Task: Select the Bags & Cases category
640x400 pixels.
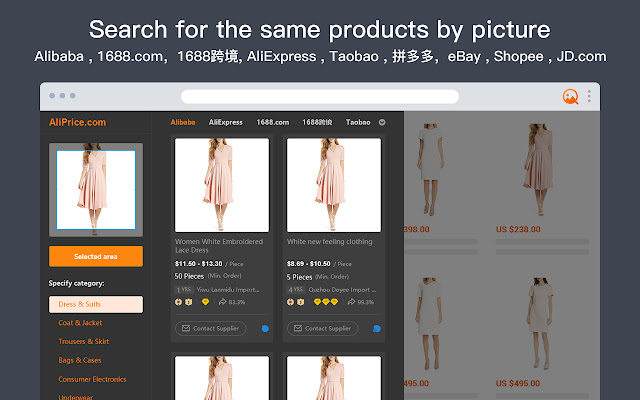Action: pos(80,360)
